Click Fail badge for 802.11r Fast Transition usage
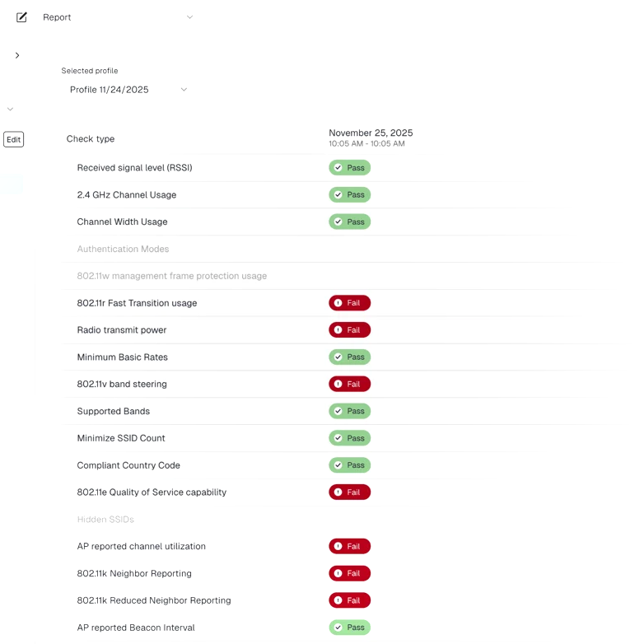The width and height of the screenshot is (644, 644). pos(349,303)
